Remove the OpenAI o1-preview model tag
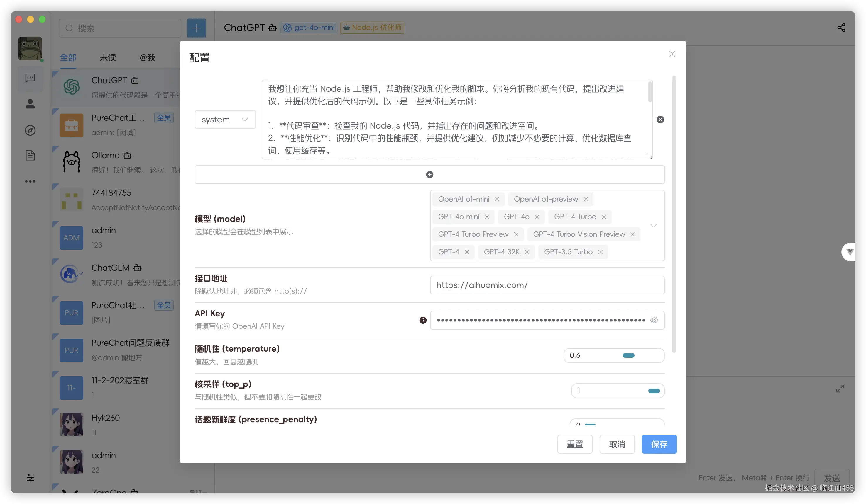The width and height of the screenshot is (866, 504). click(586, 200)
